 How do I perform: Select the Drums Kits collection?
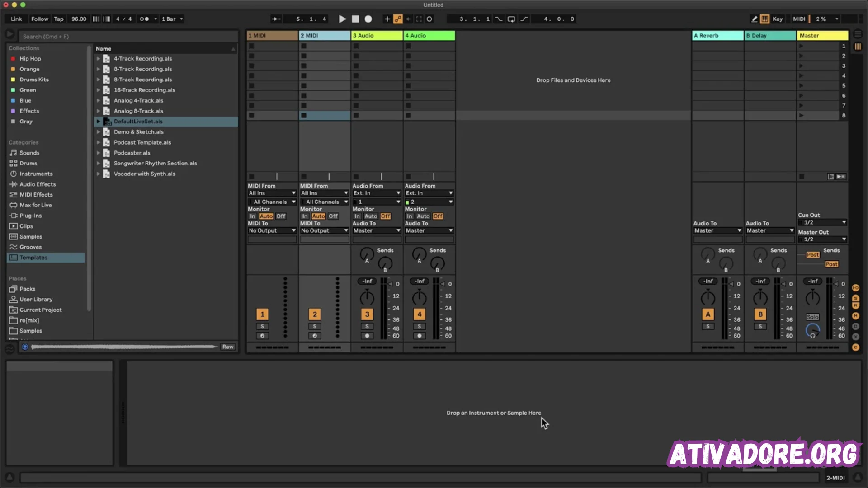tap(34, 80)
